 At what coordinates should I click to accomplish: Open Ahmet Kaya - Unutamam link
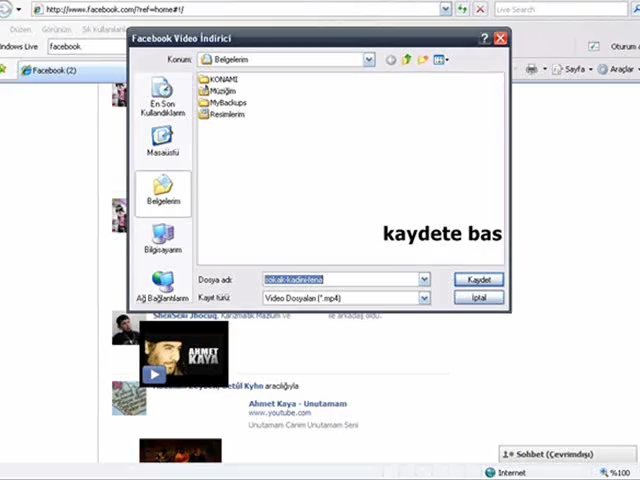298,404
